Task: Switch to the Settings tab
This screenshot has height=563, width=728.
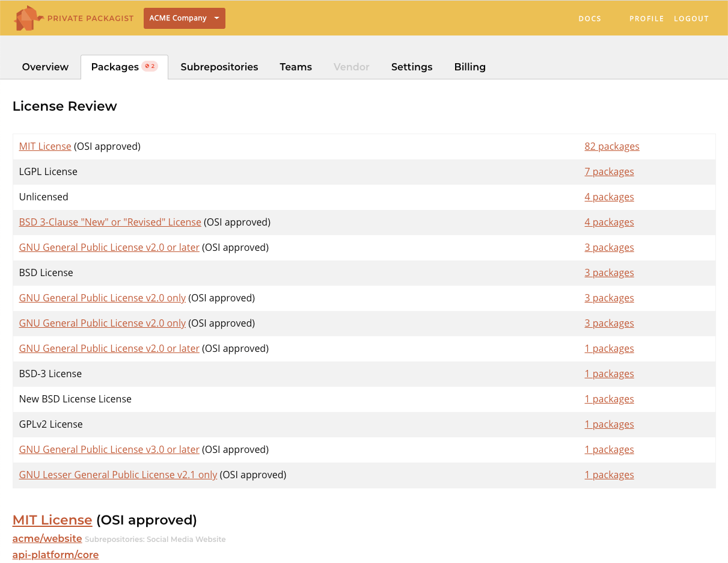Action: 411,67
